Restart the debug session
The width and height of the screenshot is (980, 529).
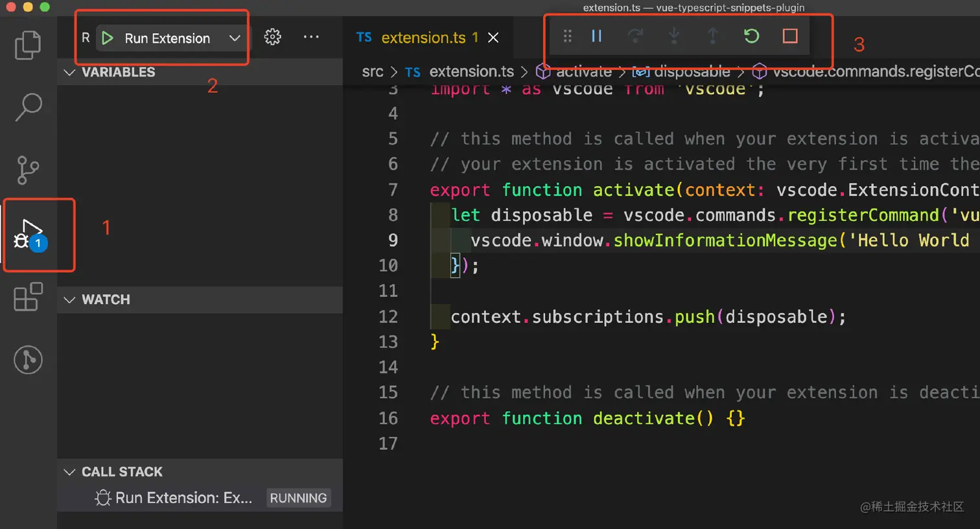tap(751, 36)
